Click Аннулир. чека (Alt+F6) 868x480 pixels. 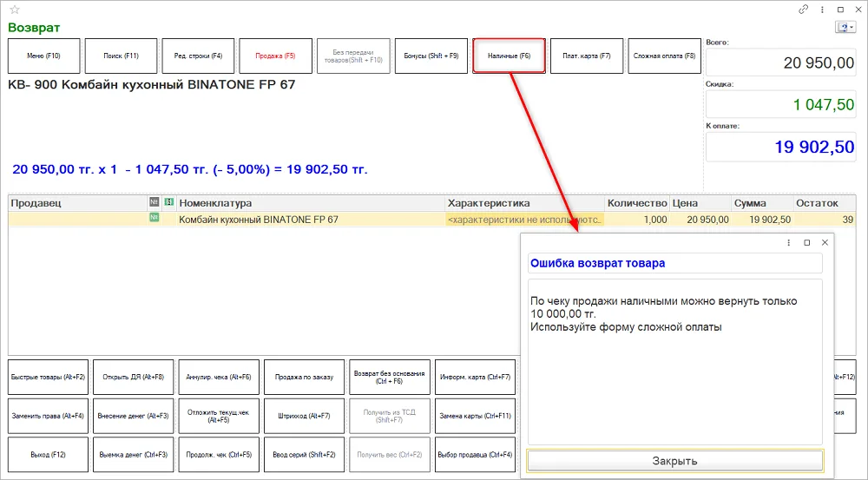pyautogui.click(x=219, y=377)
